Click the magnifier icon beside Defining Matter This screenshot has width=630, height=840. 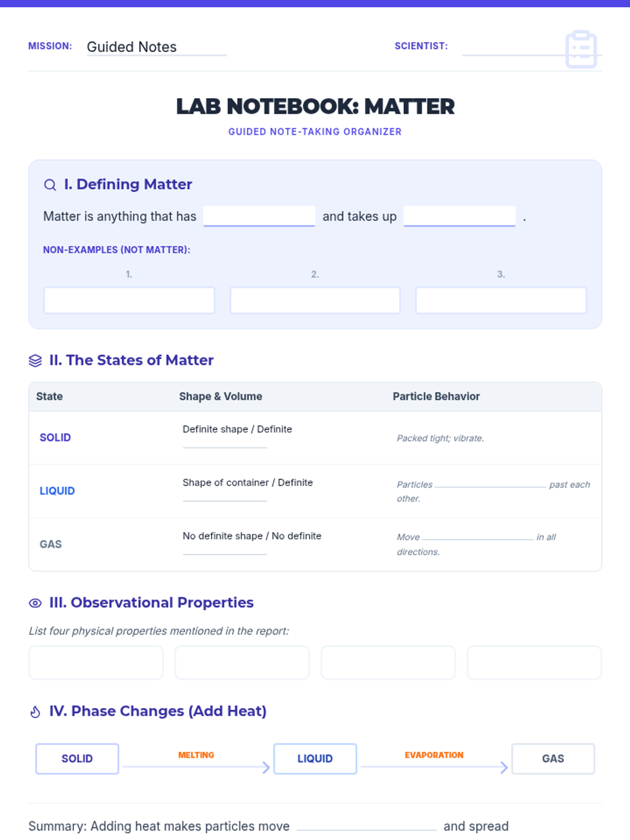[50, 185]
